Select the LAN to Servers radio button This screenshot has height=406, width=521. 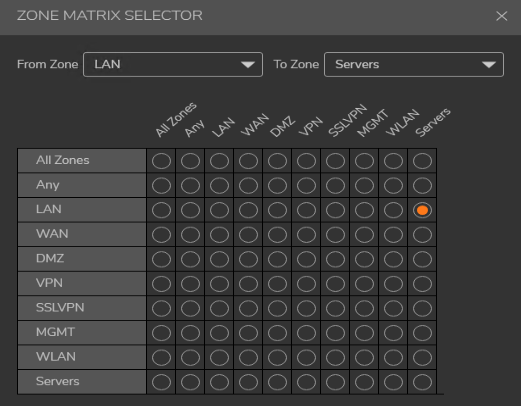click(x=422, y=210)
